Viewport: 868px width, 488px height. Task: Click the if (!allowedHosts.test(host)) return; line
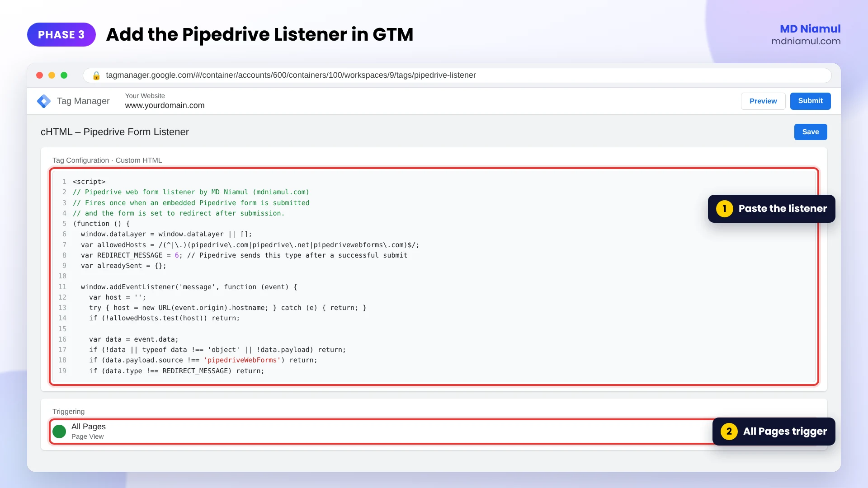click(164, 318)
